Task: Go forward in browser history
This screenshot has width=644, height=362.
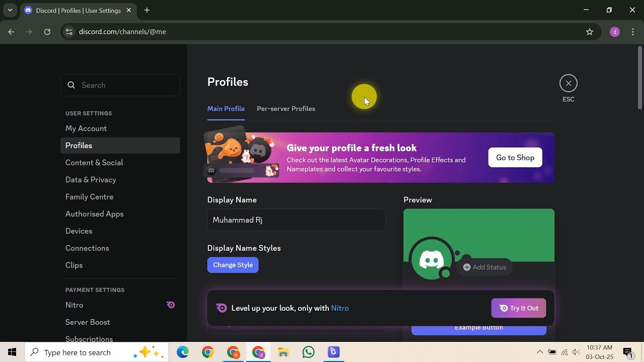Action: [x=29, y=32]
